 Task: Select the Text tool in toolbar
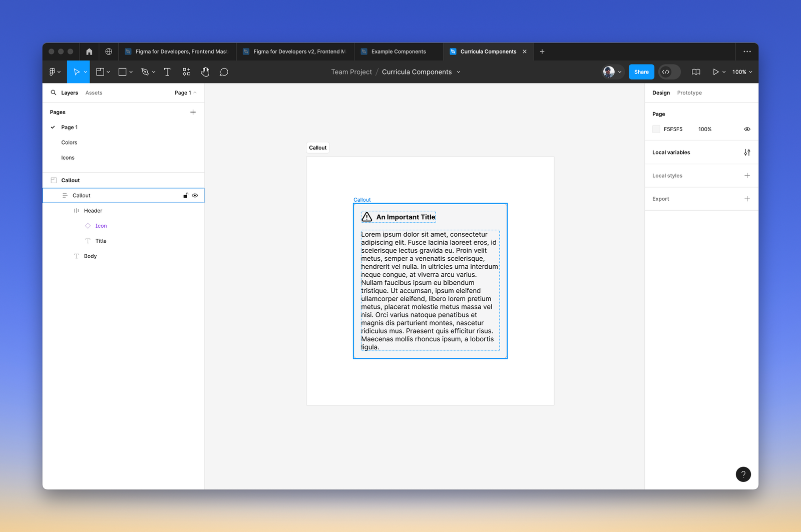(167, 72)
